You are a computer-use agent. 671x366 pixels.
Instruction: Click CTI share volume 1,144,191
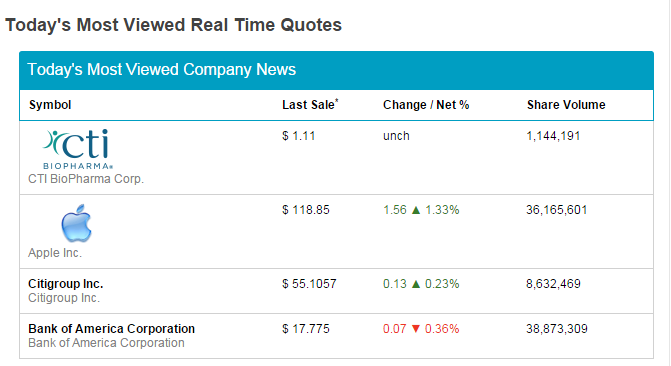point(553,136)
